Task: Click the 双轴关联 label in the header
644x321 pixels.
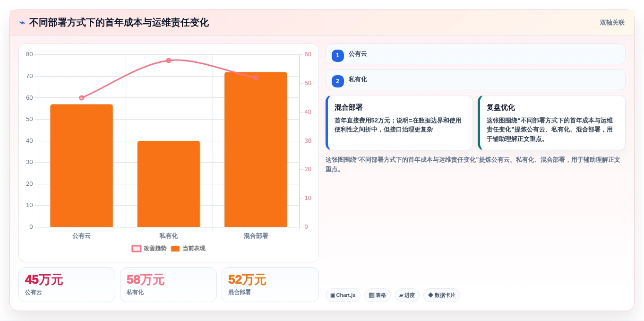Action: (x=612, y=23)
